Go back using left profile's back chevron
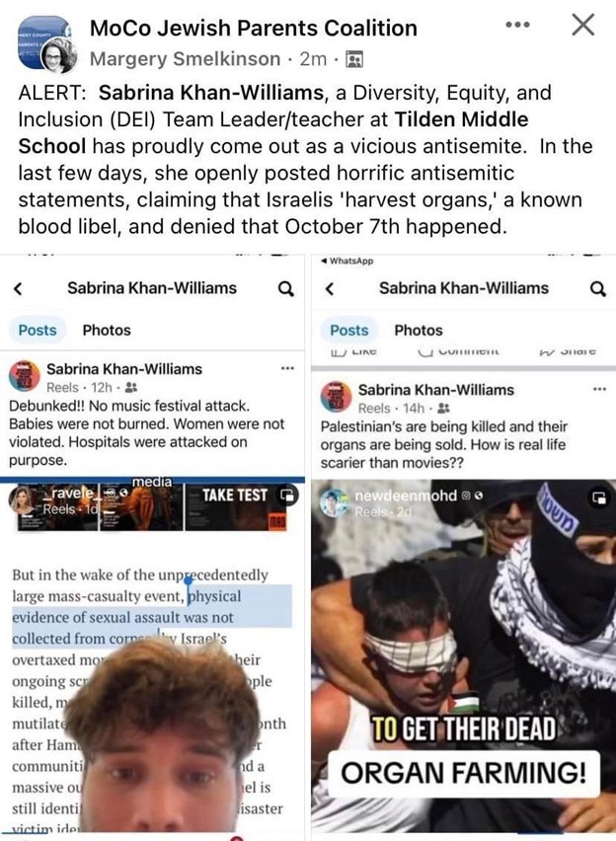Viewport: 616px width, 841px height. point(18,288)
